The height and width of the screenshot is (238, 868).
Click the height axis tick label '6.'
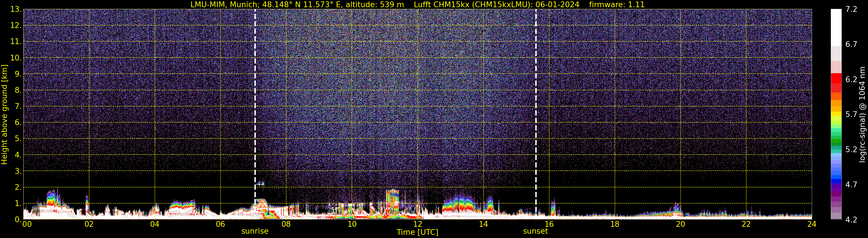coord(18,122)
